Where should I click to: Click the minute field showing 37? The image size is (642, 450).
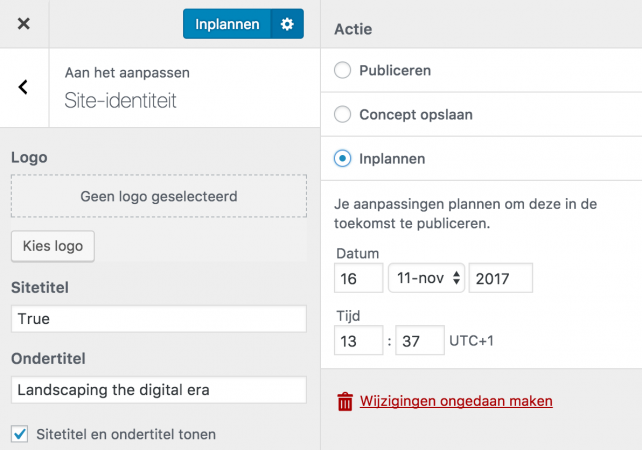420,340
